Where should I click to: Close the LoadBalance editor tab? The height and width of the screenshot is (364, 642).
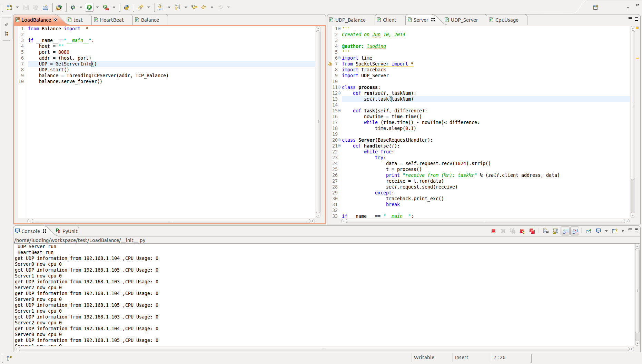[x=56, y=20]
